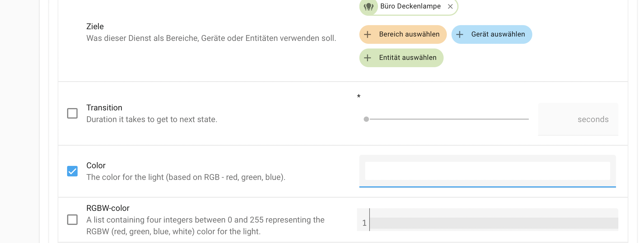Enable the RGBW-color checkbox
Viewport: 644px width, 243px height.
(72, 220)
